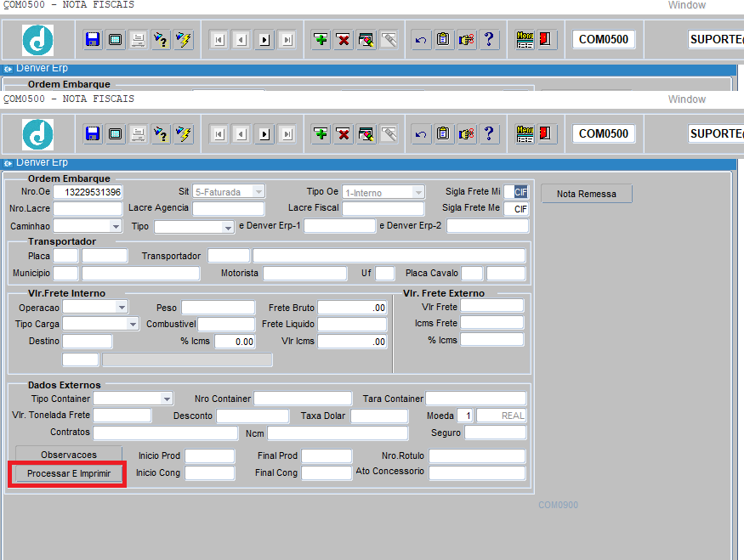Go to first record in lower toolbar
Viewport: 744px width, 560px height.
[x=219, y=134]
